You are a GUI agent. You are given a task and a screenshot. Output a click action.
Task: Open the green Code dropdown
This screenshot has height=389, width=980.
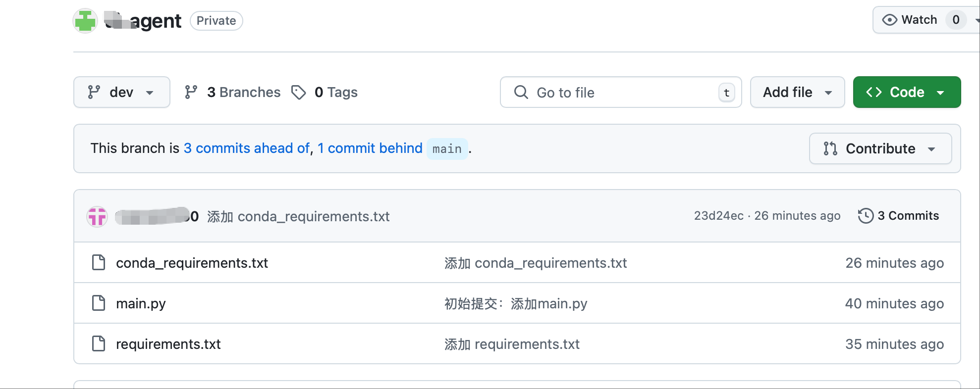906,93
